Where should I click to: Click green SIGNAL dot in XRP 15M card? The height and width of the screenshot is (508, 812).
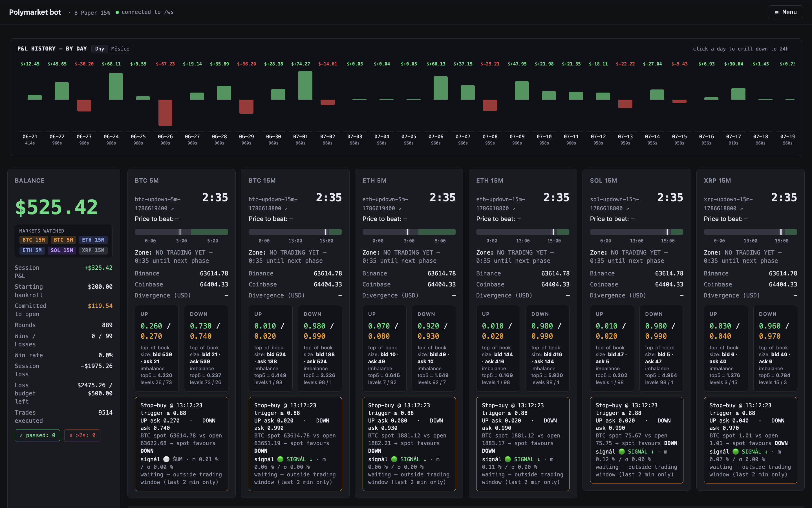pos(735,452)
